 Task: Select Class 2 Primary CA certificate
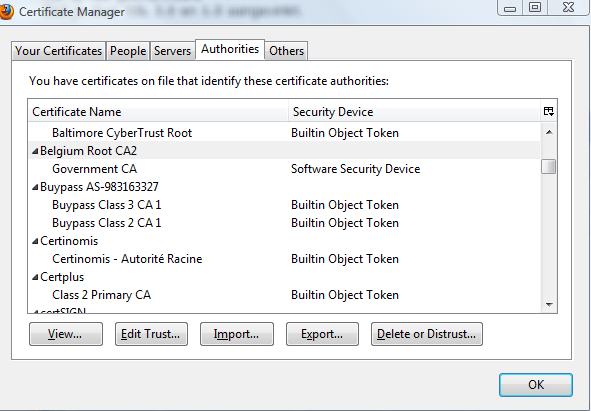tap(284, 295)
